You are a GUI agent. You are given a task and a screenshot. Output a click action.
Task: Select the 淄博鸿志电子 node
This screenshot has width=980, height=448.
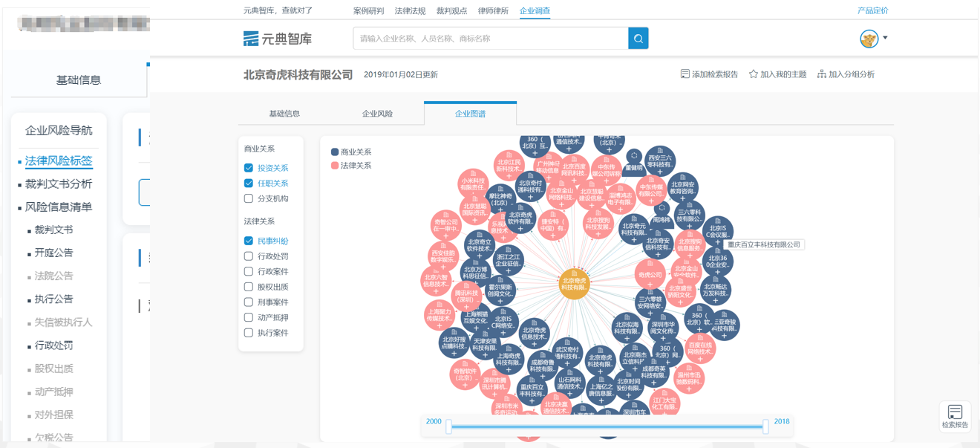point(621,199)
